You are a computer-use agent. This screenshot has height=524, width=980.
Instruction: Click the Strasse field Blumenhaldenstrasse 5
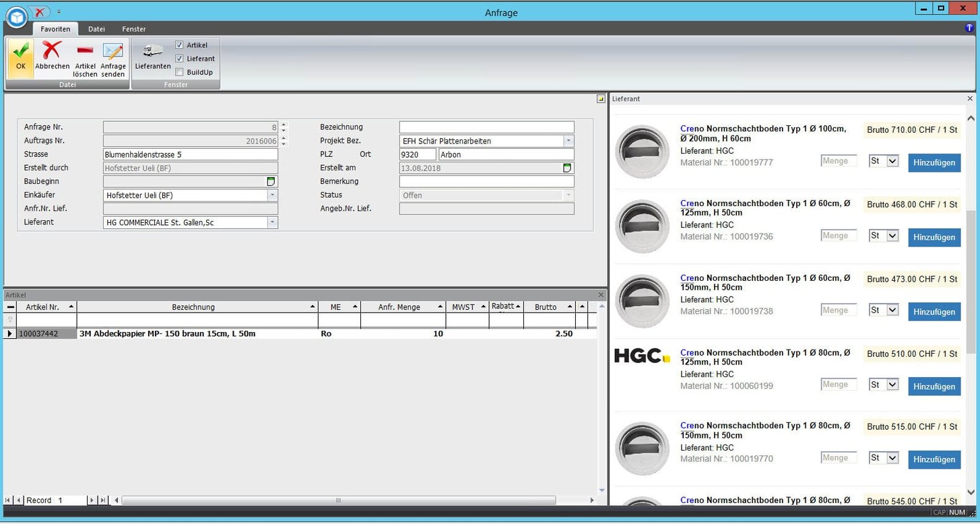pos(191,155)
